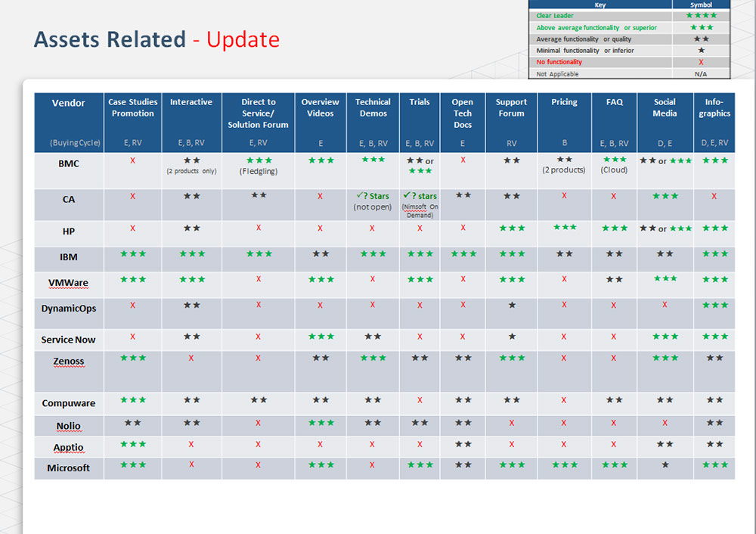Select the N/A symbol in the key

coord(701,74)
